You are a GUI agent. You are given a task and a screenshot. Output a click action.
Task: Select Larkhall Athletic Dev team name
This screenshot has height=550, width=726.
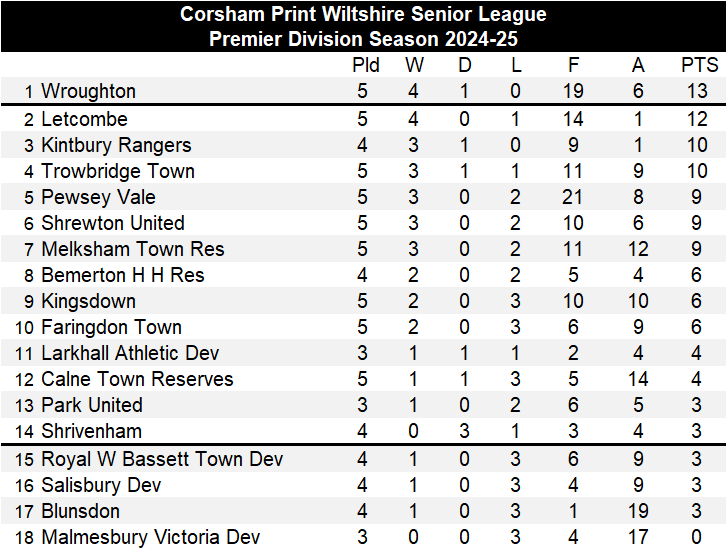[130, 353]
